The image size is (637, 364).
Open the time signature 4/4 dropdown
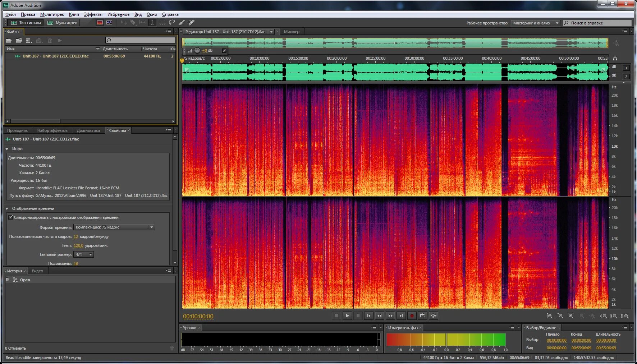pos(83,254)
